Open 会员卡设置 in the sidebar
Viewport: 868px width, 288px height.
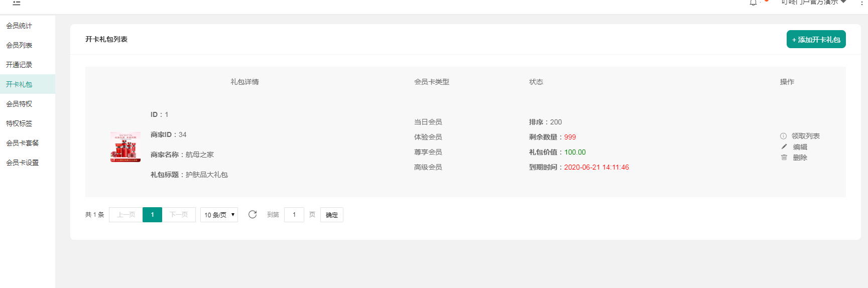point(22,163)
